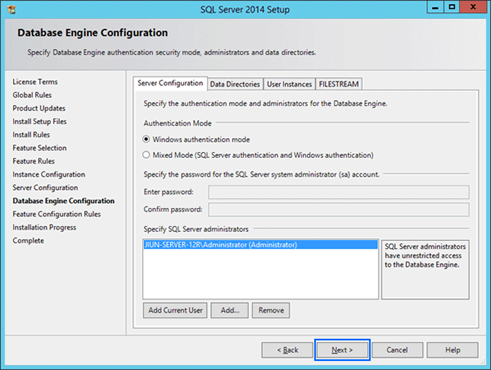This screenshot has height=370, width=491.
Task: Cancel the SQL Server setup
Action: (x=397, y=350)
